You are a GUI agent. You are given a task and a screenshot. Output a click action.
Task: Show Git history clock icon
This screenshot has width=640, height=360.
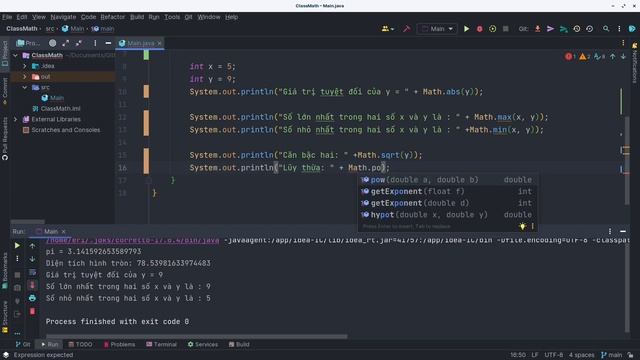coord(577,29)
